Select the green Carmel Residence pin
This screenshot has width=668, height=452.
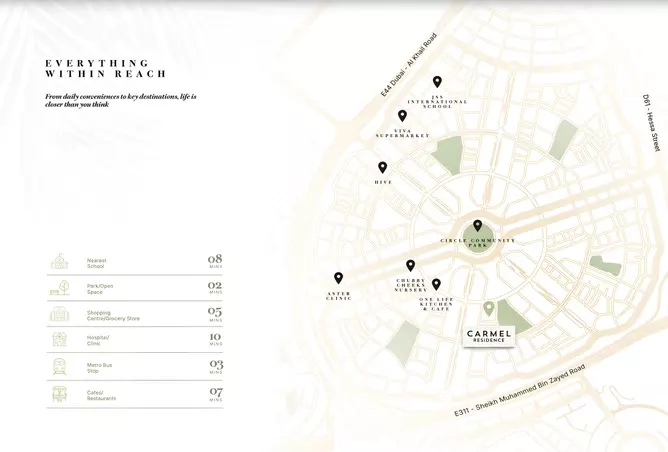point(489,308)
